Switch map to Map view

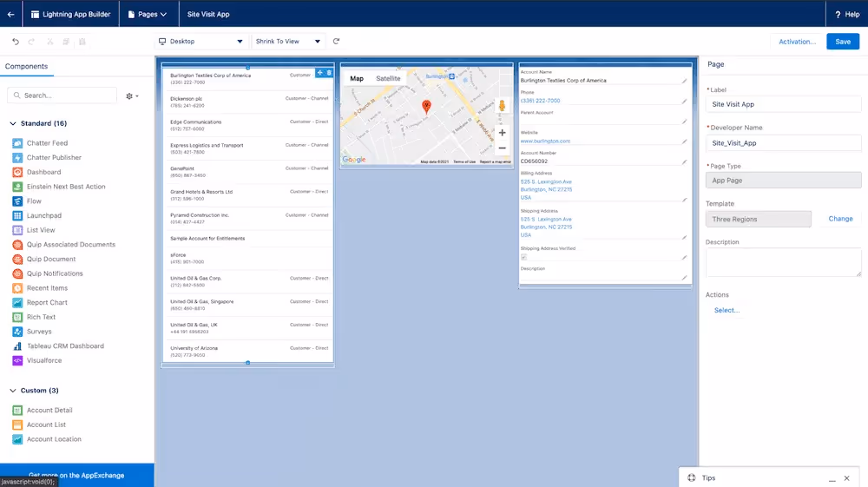click(357, 79)
